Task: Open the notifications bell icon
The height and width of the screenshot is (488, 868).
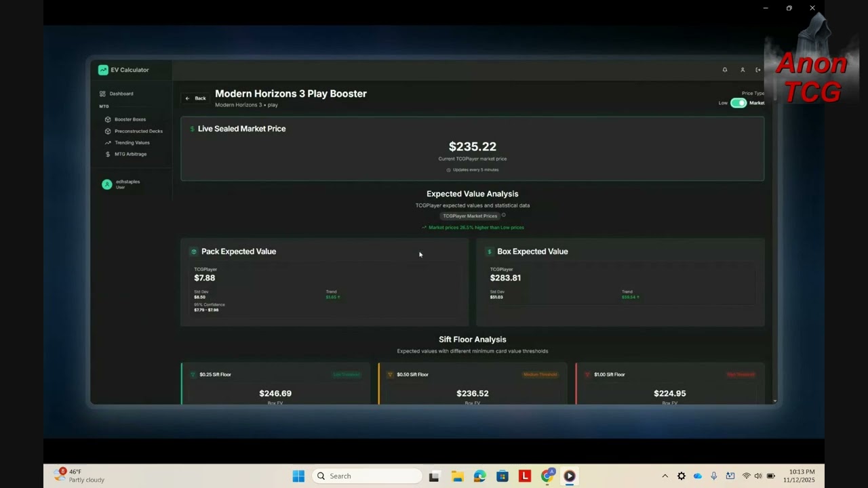Action: coord(725,70)
